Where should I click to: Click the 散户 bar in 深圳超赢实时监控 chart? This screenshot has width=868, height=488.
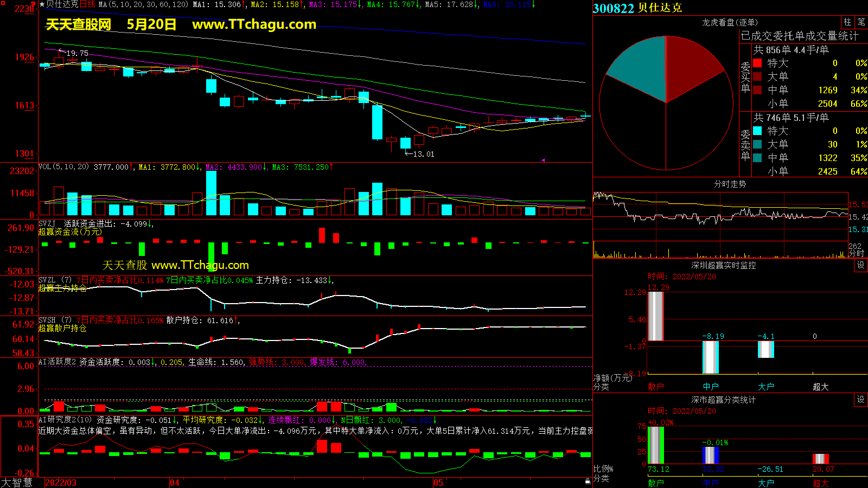click(x=655, y=316)
